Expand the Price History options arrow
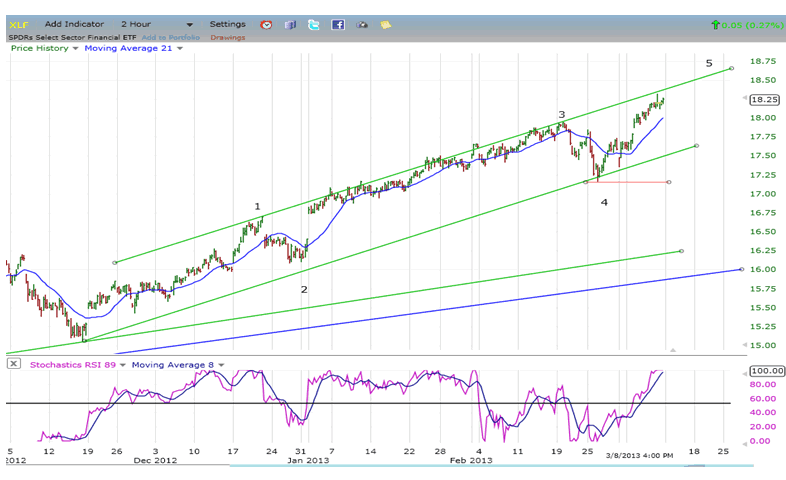This screenshot has height=480, width=786. pyautogui.click(x=75, y=48)
